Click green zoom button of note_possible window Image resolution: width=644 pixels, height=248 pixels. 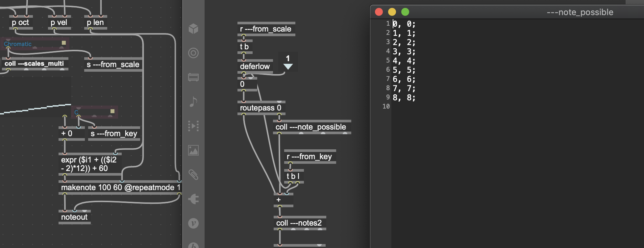pos(405,12)
